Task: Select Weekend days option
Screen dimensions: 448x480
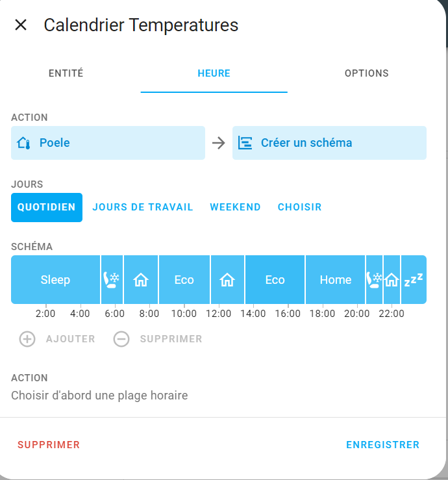Action: click(235, 207)
